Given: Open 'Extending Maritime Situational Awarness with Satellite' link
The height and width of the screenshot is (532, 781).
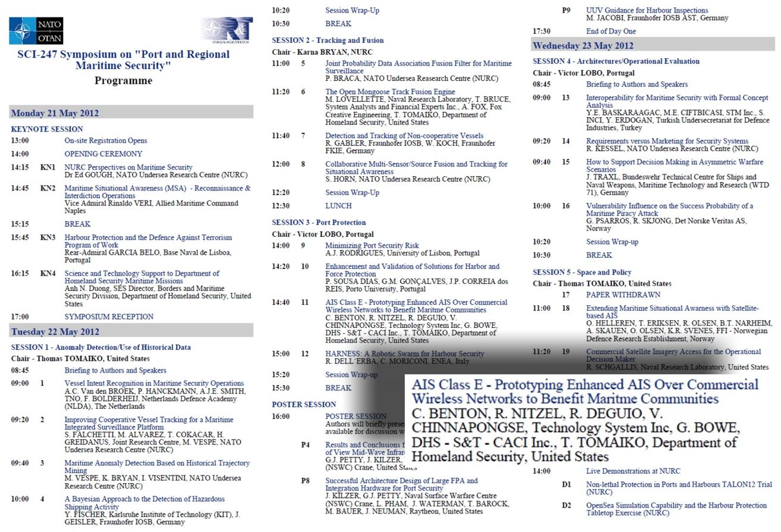Looking at the screenshot, I should (673, 312).
